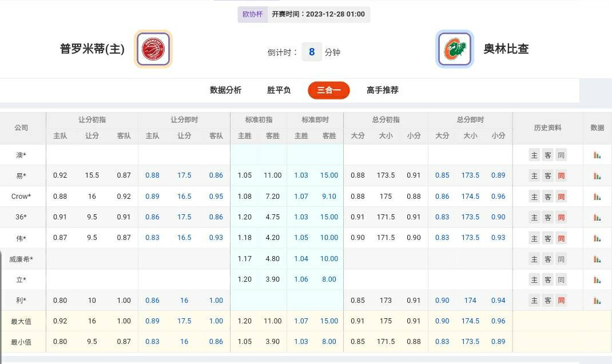
Task: Click the 让分初指 column header
Action: (x=92, y=120)
